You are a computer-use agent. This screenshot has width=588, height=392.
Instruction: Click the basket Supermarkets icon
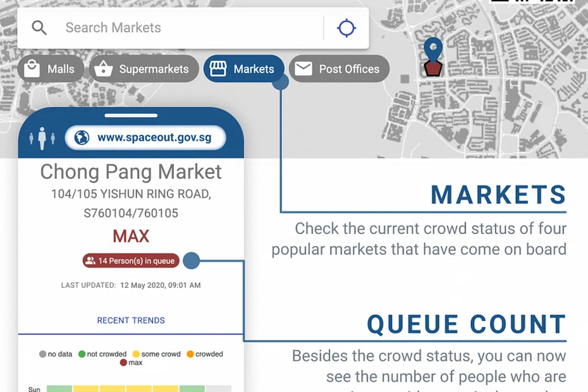pos(103,69)
